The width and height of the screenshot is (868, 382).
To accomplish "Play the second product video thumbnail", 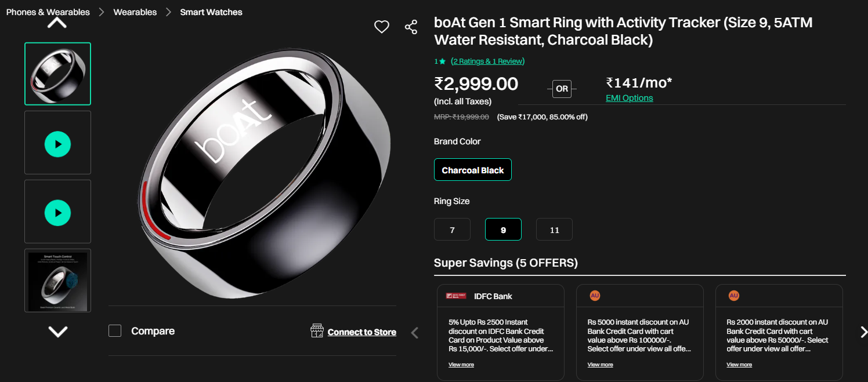I will tap(57, 213).
